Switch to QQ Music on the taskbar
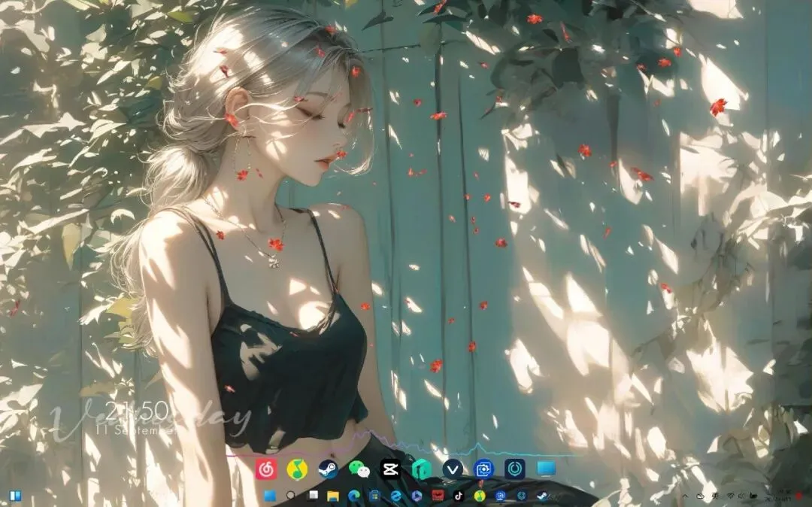The width and height of the screenshot is (812, 507). click(480, 496)
